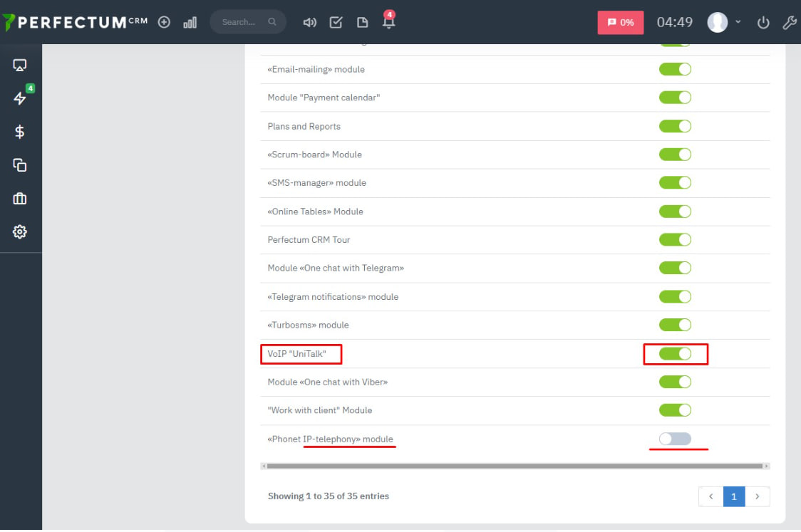Click the power logout icon
801x532 pixels.
coord(763,22)
